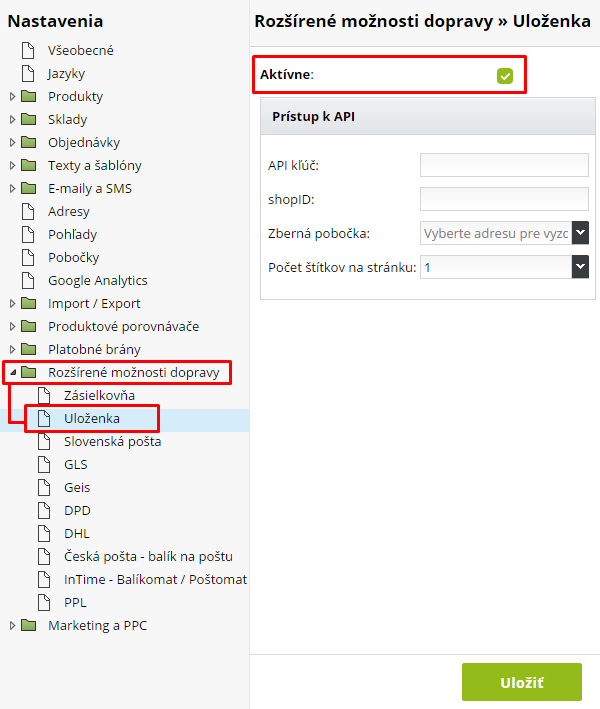Open InTime - Balíkomat / Poštomat

pos(156,580)
